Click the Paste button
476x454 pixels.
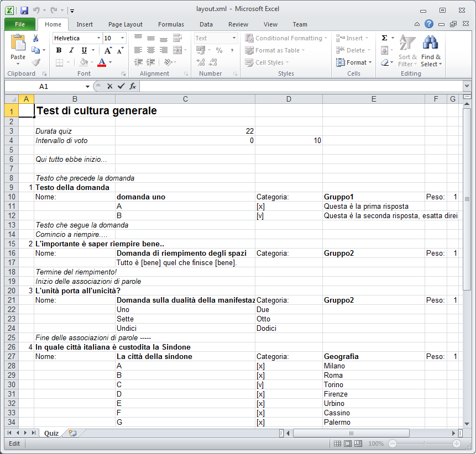[18, 49]
